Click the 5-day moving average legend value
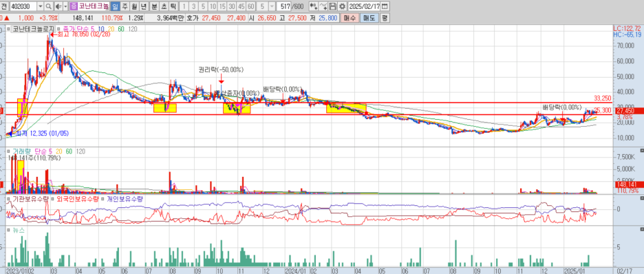Viewport: 644px width, 274px height. (x=94, y=29)
